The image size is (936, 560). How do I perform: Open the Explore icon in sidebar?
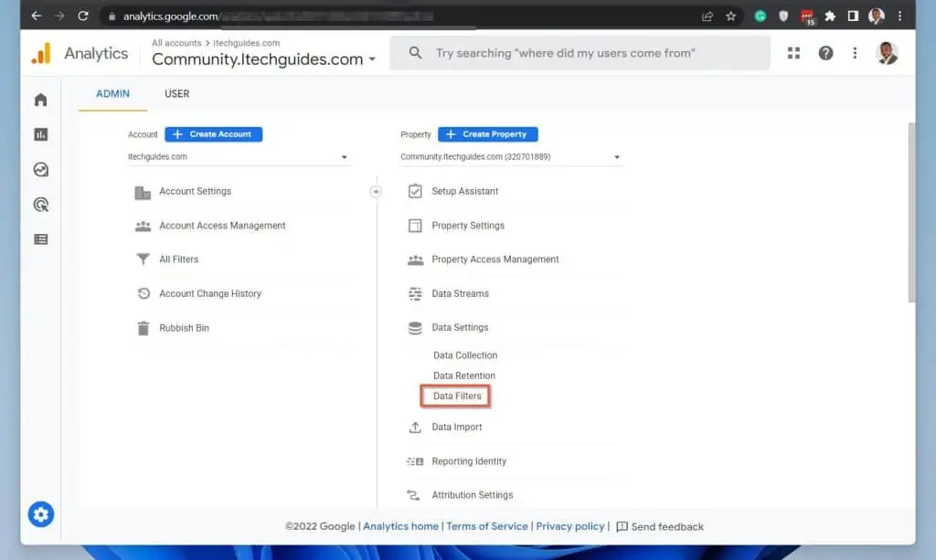point(40,170)
